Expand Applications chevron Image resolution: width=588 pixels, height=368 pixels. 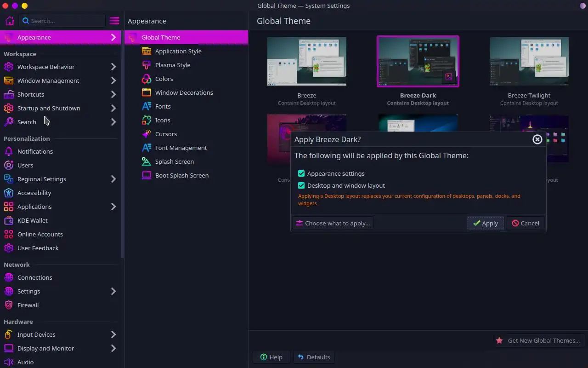point(113,207)
